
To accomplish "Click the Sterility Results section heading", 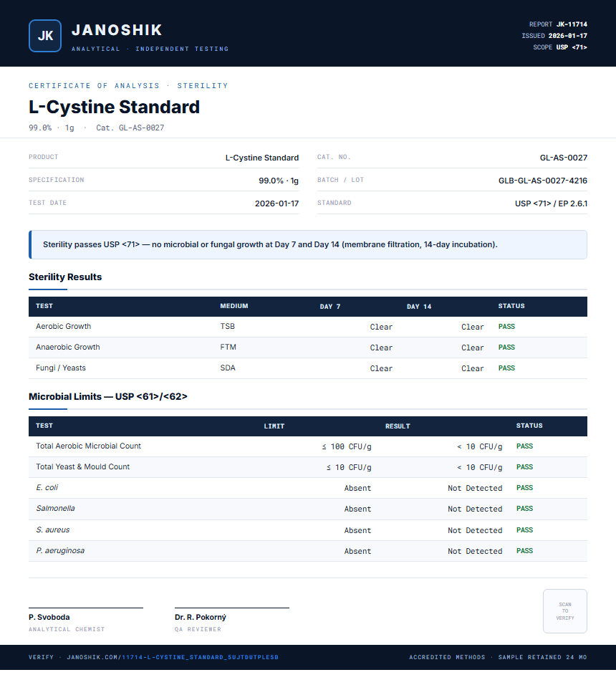I will pyautogui.click(x=65, y=277).
